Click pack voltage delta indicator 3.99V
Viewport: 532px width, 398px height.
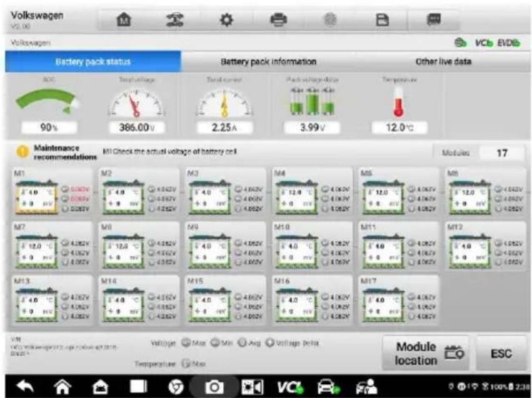click(312, 106)
